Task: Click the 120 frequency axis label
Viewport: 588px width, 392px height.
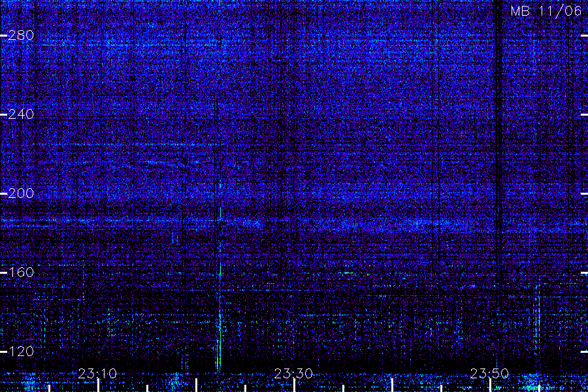Action: 21,351
